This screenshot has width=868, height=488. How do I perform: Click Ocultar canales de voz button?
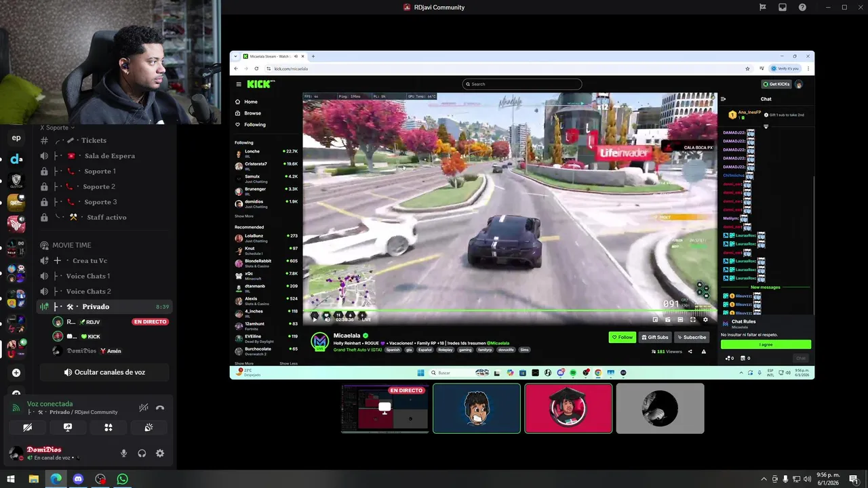pyautogui.click(x=104, y=372)
